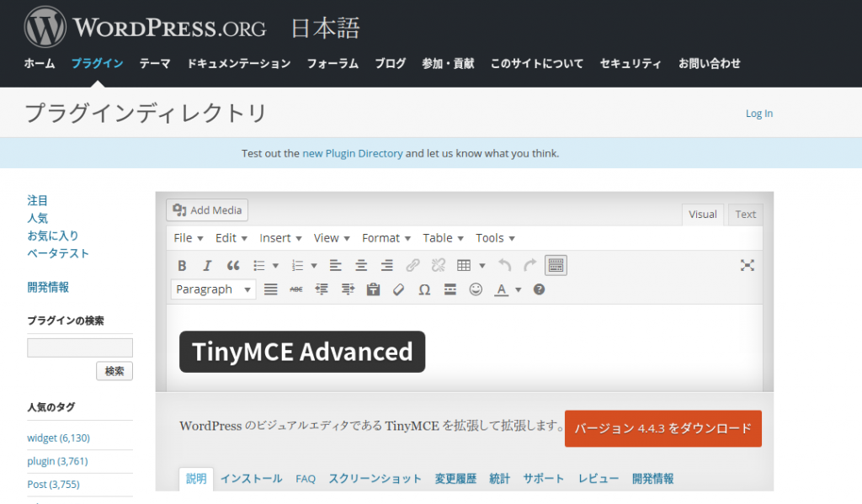Redo the last action
This screenshot has height=504, width=862.
[530, 266]
